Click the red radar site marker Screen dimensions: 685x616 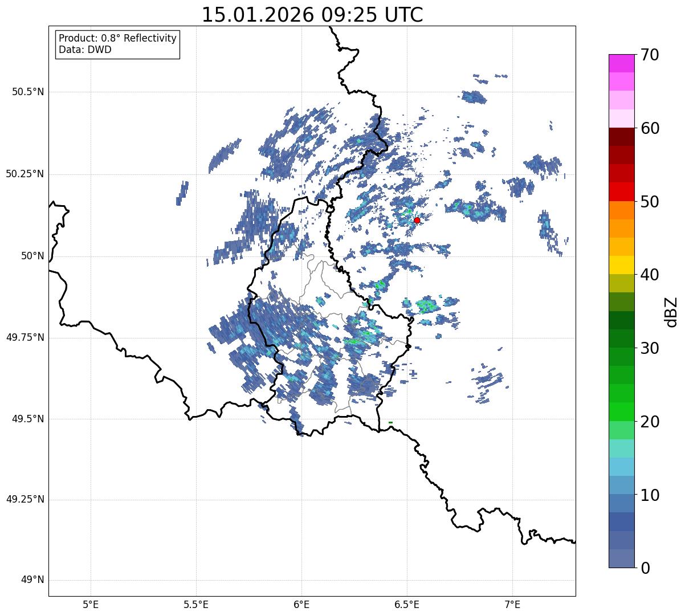(x=417, y=220)
